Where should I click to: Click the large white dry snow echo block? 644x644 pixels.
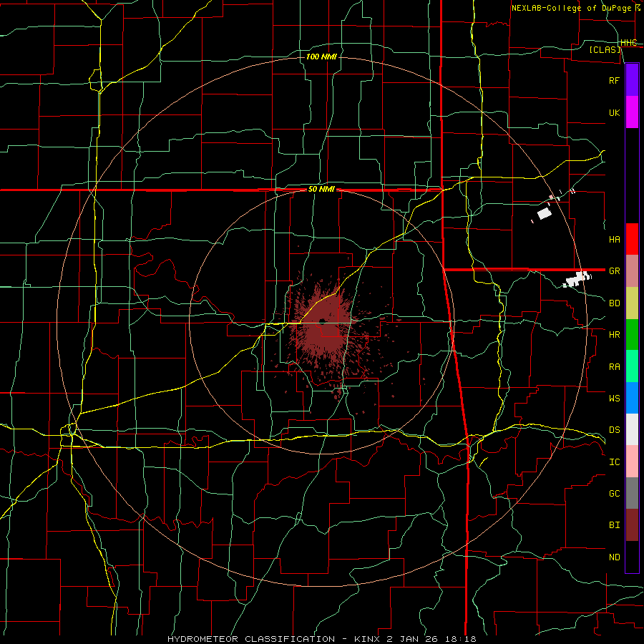(545, 213)
